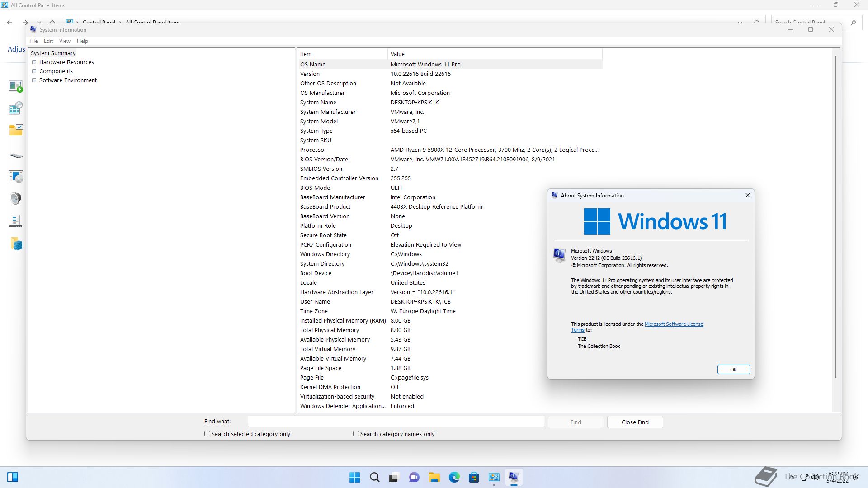Click the folder with checkmark icon
This screenshot has height=488, width=868.
(x=16, y=130)
